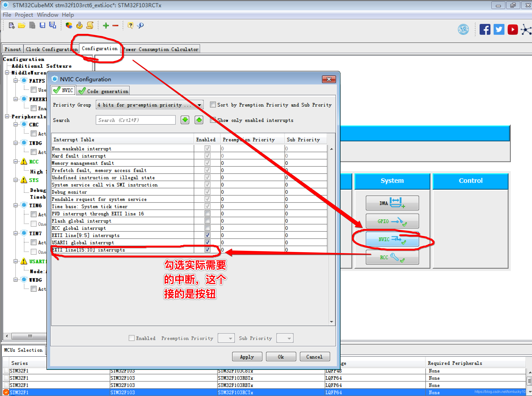Screen dimensions: 532x396
Task: Click the Apply button in NVIC Configuration
Action: [x=246, y=356]
